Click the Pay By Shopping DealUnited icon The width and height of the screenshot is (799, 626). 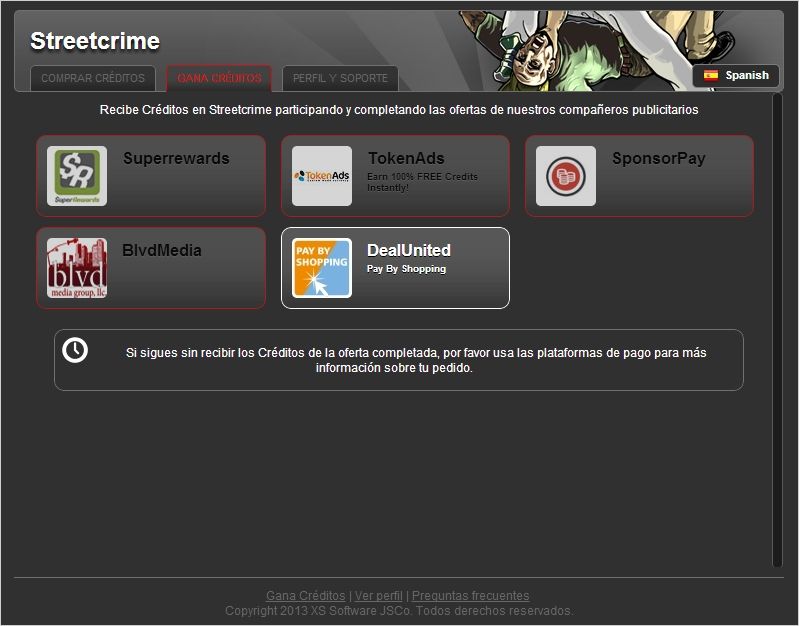pyautogui.click(x=322, y=268)
